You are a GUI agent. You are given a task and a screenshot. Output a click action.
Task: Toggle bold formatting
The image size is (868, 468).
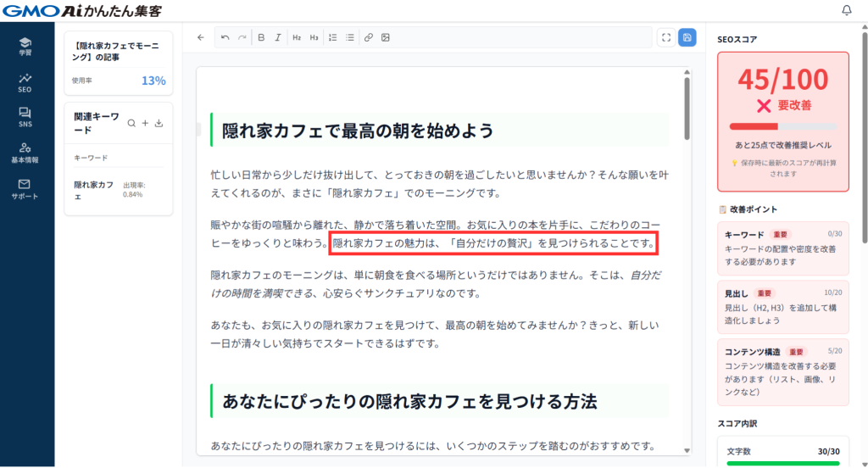(261, 37)
